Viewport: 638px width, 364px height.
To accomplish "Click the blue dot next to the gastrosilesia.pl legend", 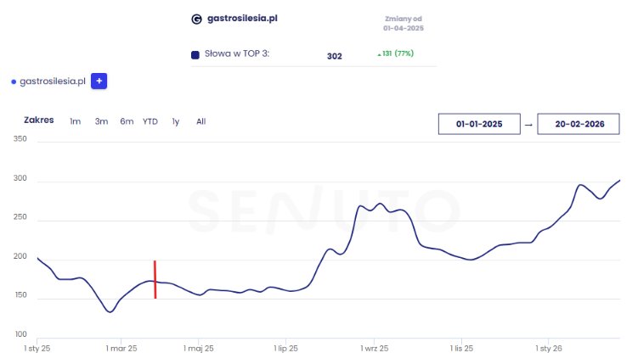I will pyautogui.click(x=14, y=81).
